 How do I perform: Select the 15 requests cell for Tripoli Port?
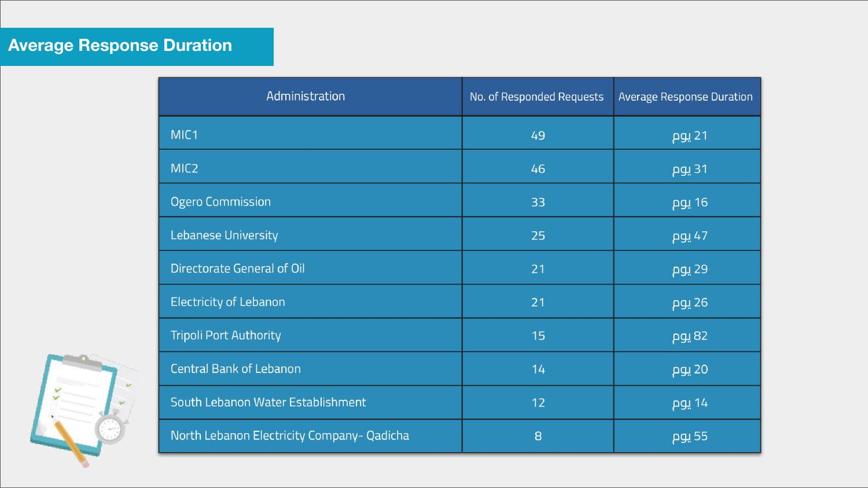tap(538, 335)
